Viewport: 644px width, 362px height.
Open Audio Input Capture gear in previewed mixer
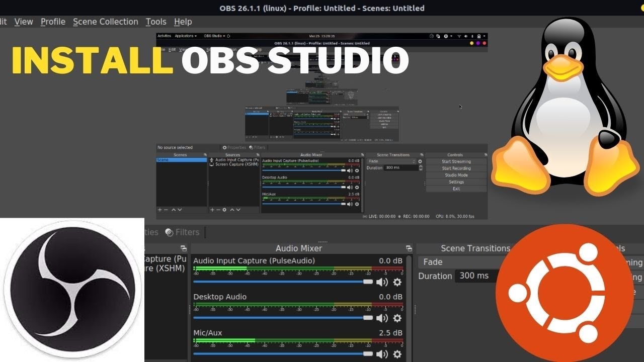coord(357,170)
